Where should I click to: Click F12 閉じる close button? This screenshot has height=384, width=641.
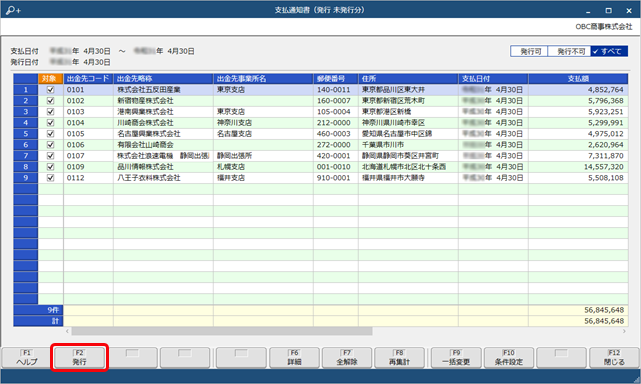(614, 358)
